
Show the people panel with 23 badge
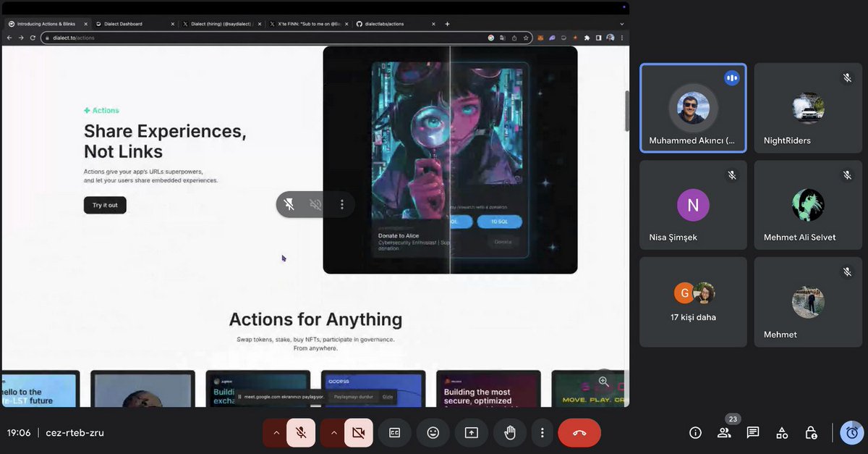point(724,432)
